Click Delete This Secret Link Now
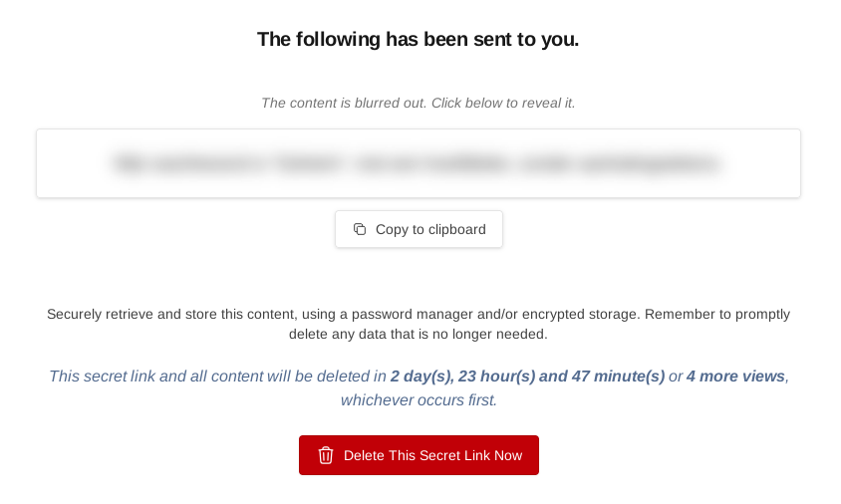Image resolution: width=841 pixels, height=504 pixels. tap(419, 455)
